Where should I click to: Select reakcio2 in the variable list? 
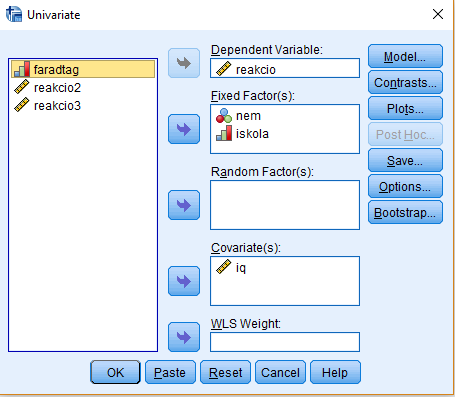tap(83, 87)
